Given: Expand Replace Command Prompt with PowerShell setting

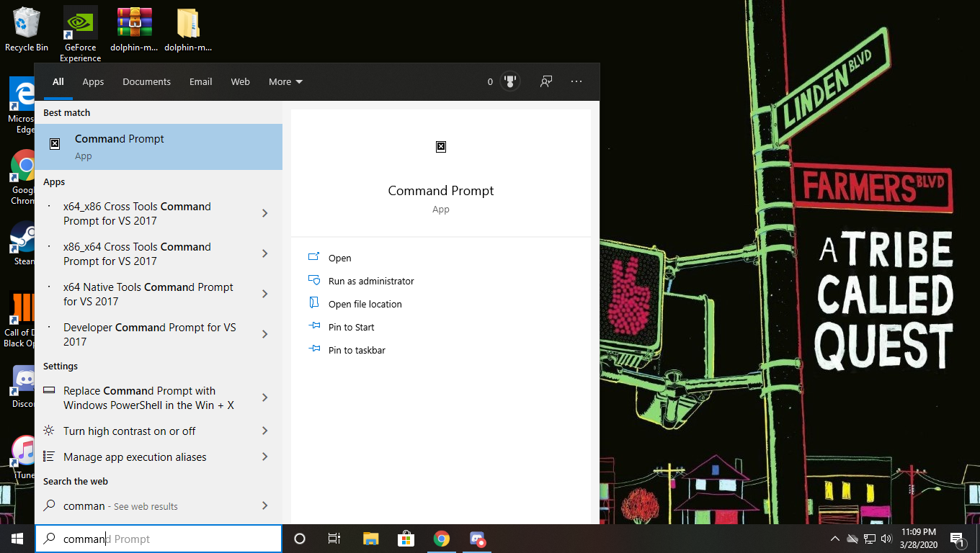Looking at the screenshot, I should [x=265, y=397].
